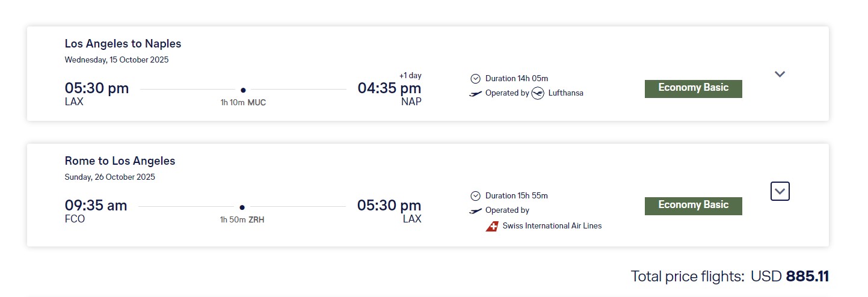Viewport: 868px width, 297px height.
Task: Click the 1h 50m ZRH layover label
Action: [242, 220]
